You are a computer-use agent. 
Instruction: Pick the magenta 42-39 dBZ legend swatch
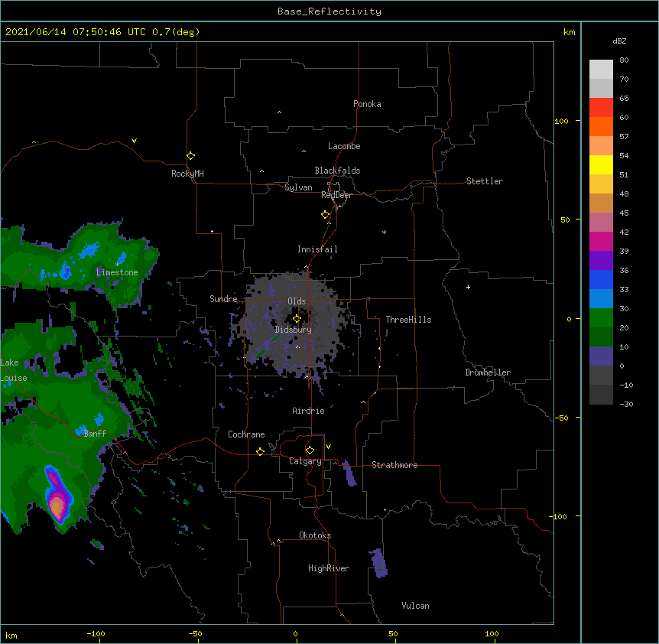point(601,242)
